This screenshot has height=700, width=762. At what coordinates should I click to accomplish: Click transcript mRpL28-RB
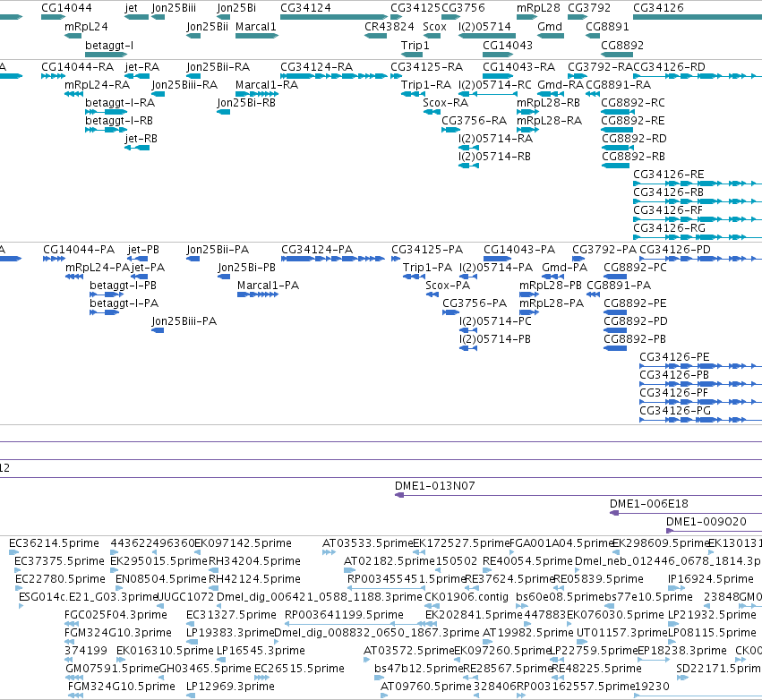[527, 112]
